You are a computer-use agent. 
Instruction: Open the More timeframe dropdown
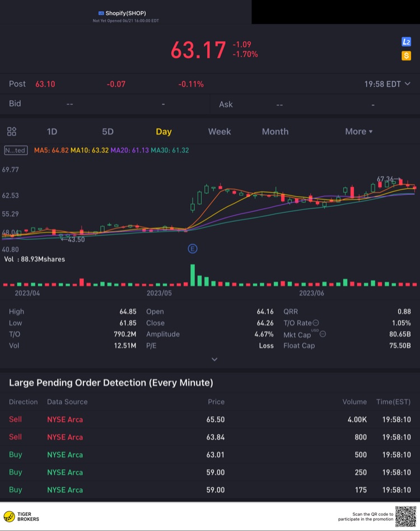pyautogui.click(x=359, y=132)
